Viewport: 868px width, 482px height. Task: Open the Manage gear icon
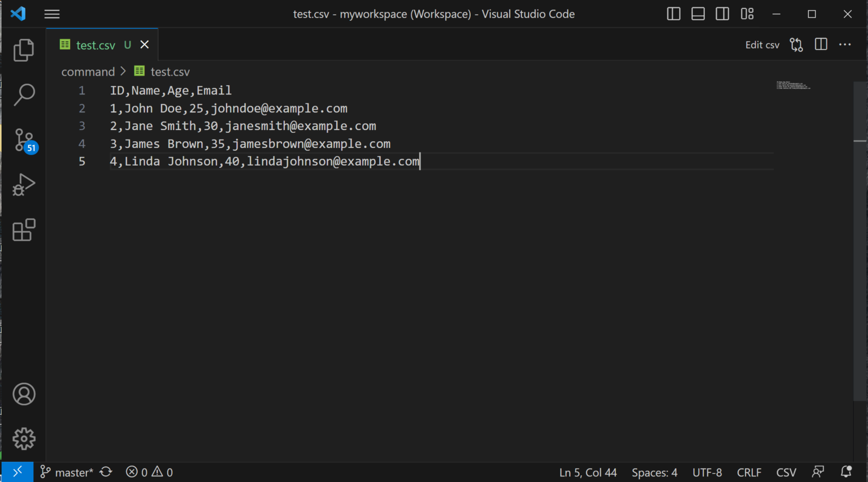point(24,438)
